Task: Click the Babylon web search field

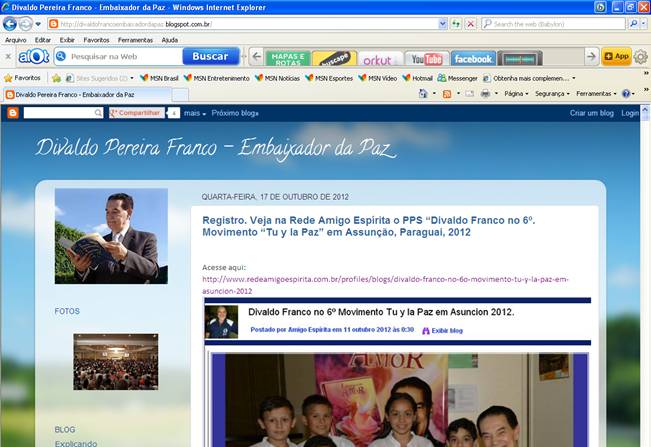Action: click(553, 24)
